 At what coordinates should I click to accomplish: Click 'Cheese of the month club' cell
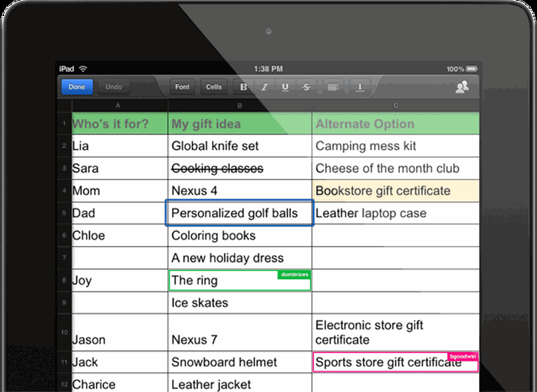pos(396,168)
